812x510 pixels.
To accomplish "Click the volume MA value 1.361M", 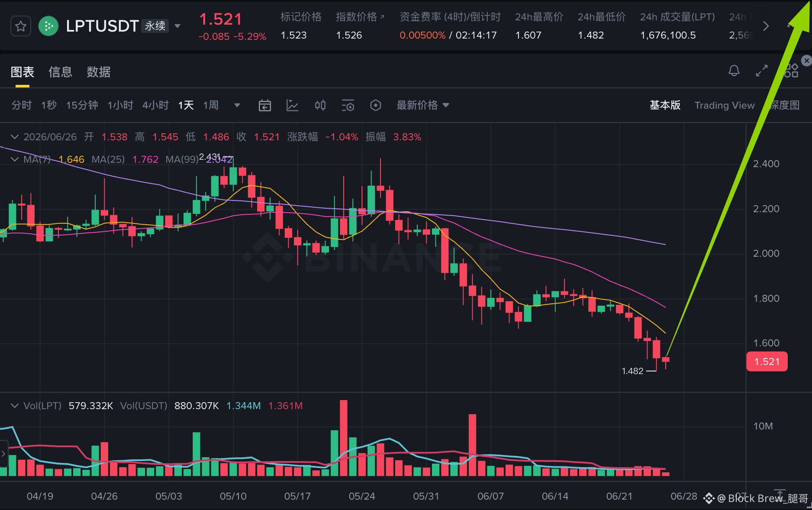I will (x=286, y=406).
